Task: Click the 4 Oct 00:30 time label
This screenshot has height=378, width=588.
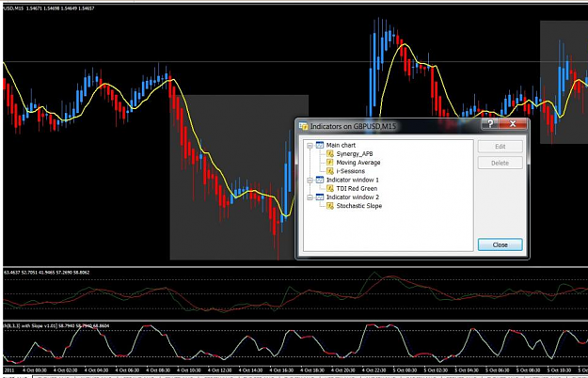Action: click(x=35, y=370)
